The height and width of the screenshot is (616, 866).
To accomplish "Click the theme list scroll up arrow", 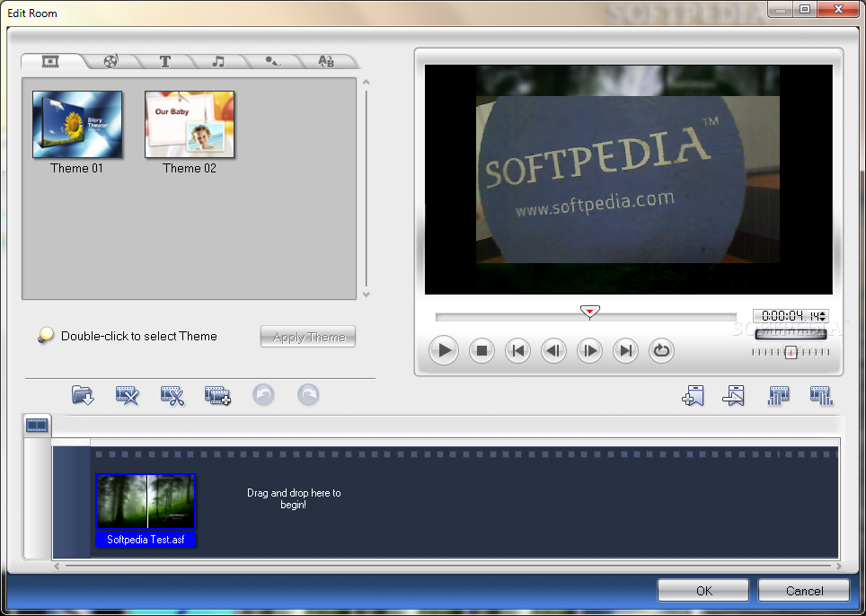I will pyautogui.click(x=366, y=83).
